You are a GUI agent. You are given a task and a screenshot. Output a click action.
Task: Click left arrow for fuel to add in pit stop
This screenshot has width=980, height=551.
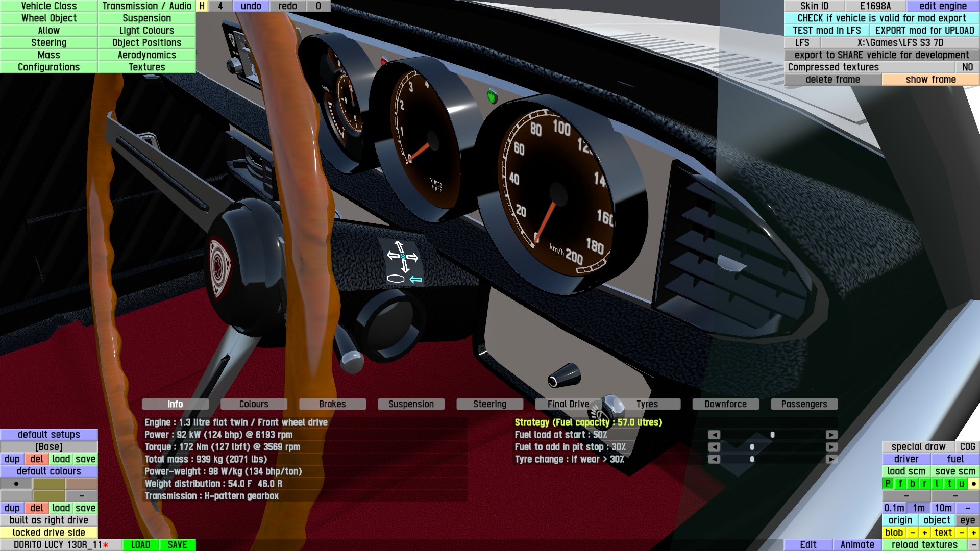[x=714, y=447]
